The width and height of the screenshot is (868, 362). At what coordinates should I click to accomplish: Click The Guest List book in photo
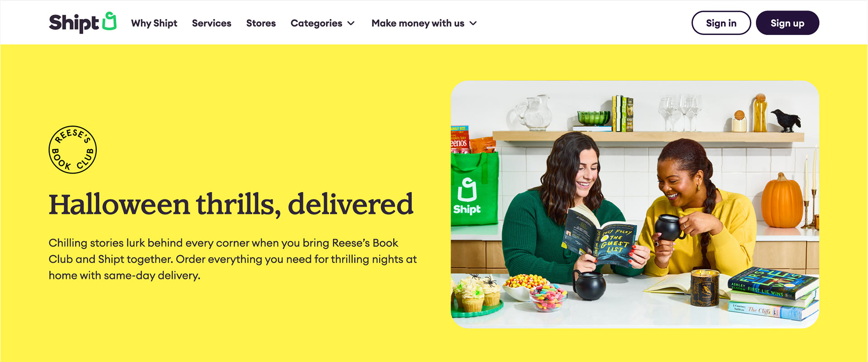click(599, 237)
